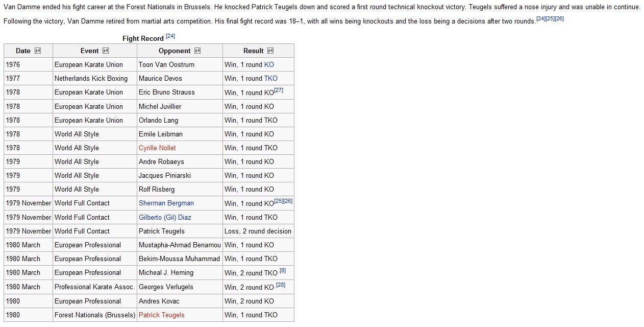Select the cell 'Loss, 2 round decision'

pos(258,231)
